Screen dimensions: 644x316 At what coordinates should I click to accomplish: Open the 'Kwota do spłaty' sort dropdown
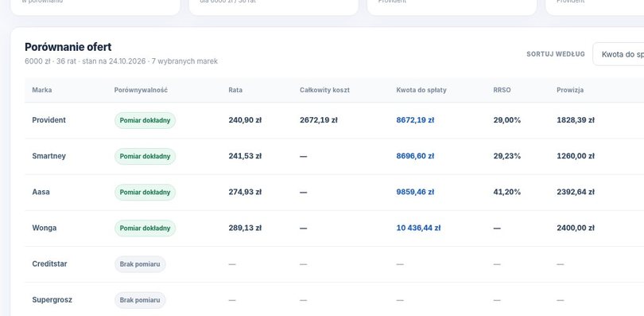618,54
